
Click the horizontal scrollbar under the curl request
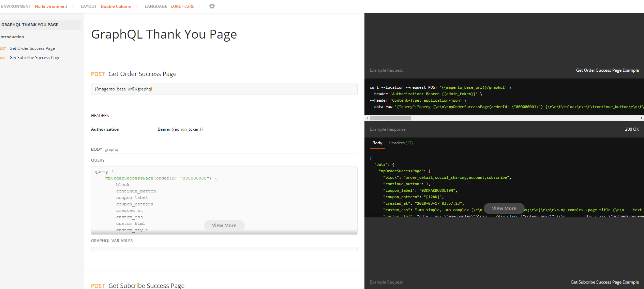[x=391, y=118]
